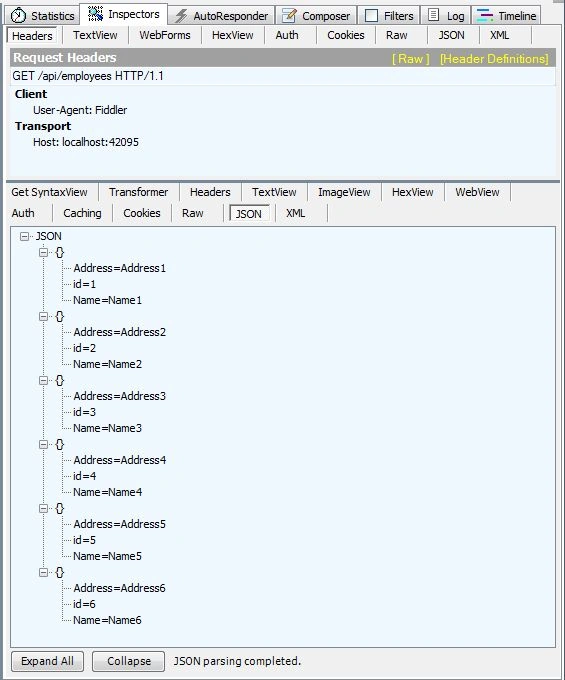The height and width of the screenshot is (680, 565).
Task: Open the response Raw tab
Action: (x=193, y=213)
